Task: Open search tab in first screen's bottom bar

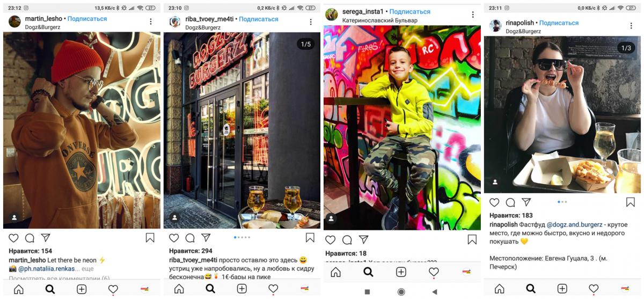Action: point(50,289)
